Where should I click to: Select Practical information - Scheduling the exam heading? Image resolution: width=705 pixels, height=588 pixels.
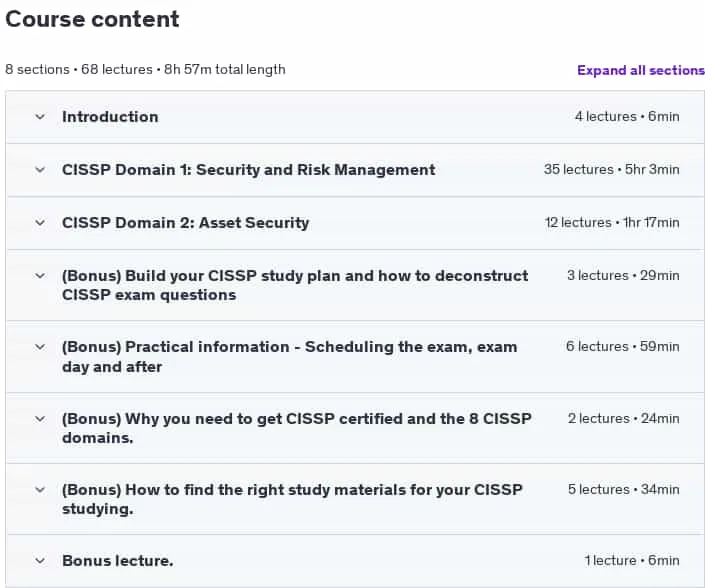point(290,356)
